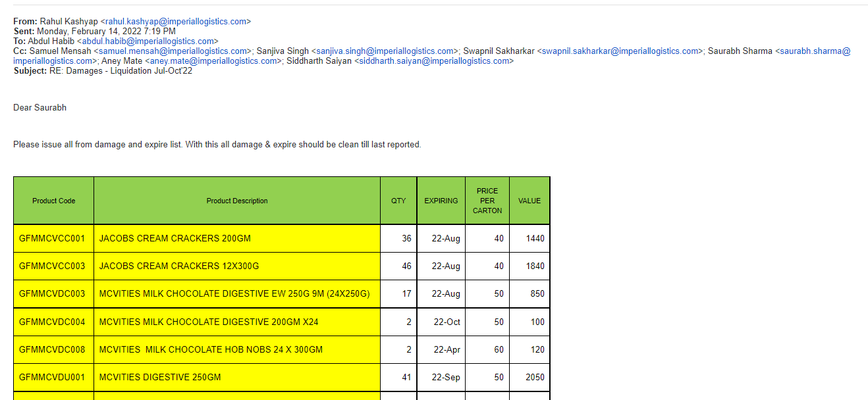Click 'MCVITIES MILK CHOCOLATE DIGESTIVE 200GM X24' cell
Viewport: 868px width, 400px height.
(x=237, y=322)
